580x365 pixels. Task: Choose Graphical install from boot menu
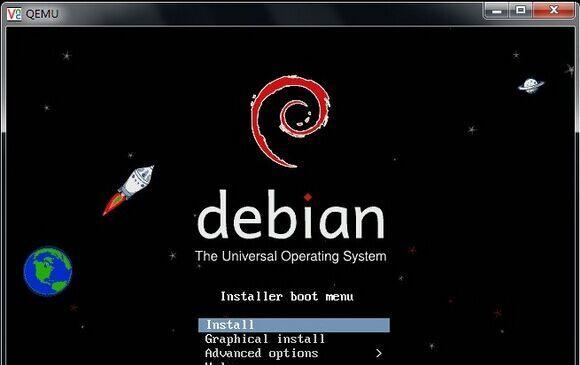point(265,339)
